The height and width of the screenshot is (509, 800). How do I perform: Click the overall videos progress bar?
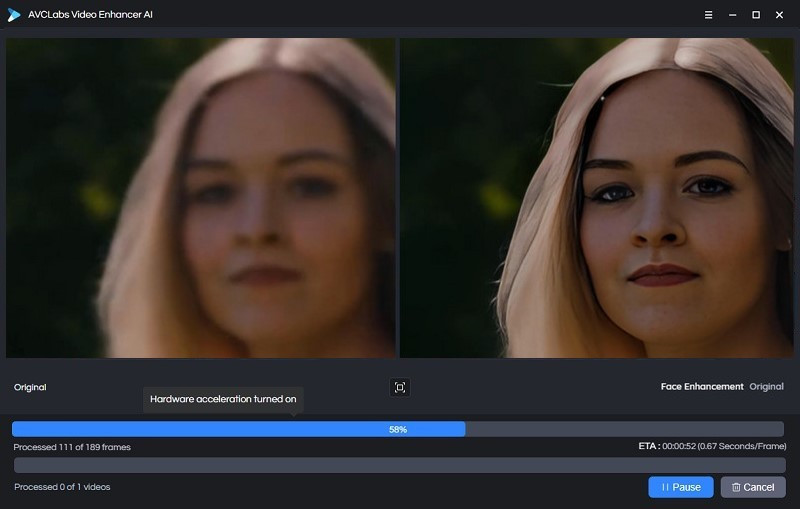pos(399,465)
